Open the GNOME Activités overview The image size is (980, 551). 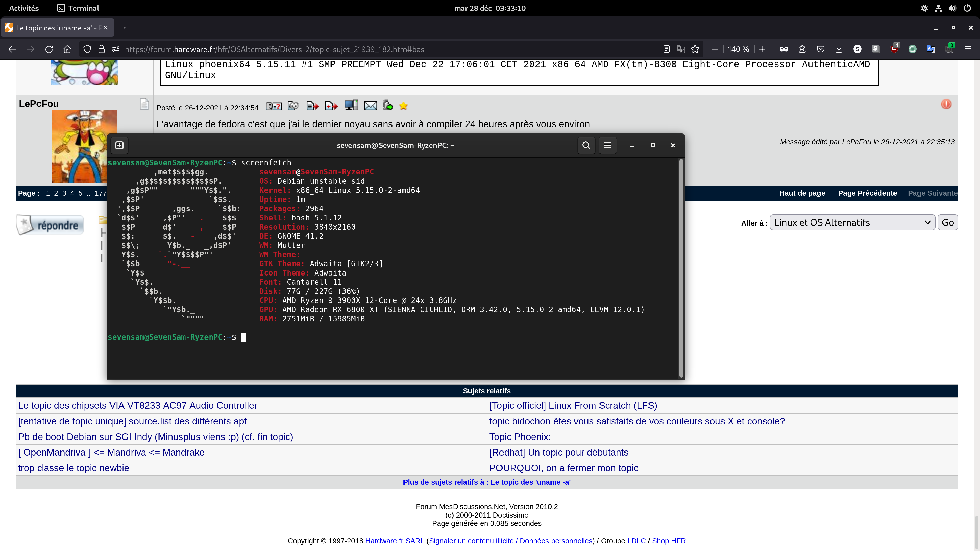tap(23, 8)
